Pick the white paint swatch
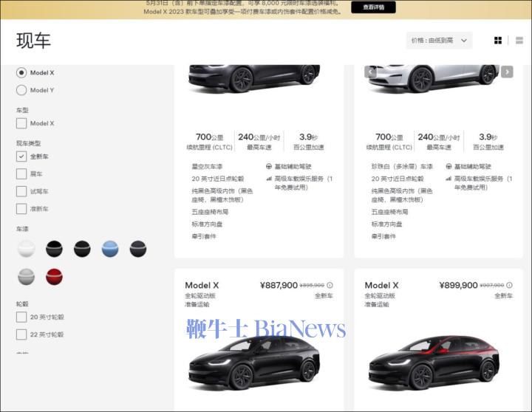This screenshot has height=412, width=532. [x=26, y=249]
